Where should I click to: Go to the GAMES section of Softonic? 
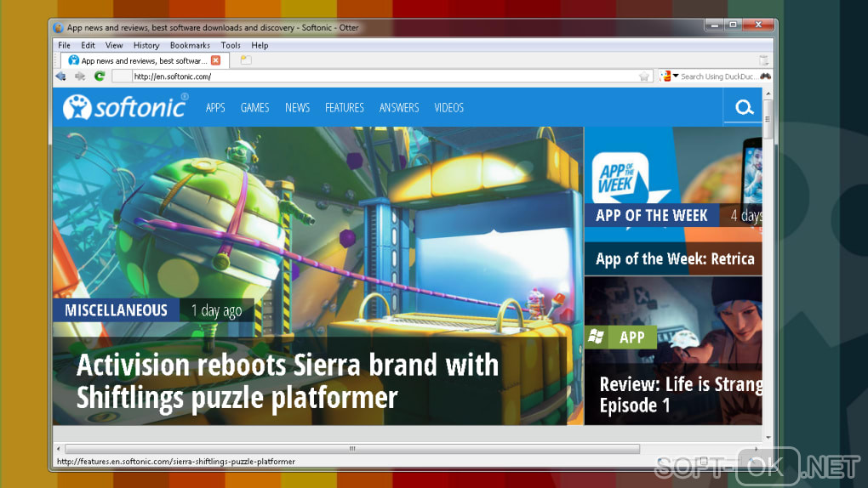click(x=254, y=108)
